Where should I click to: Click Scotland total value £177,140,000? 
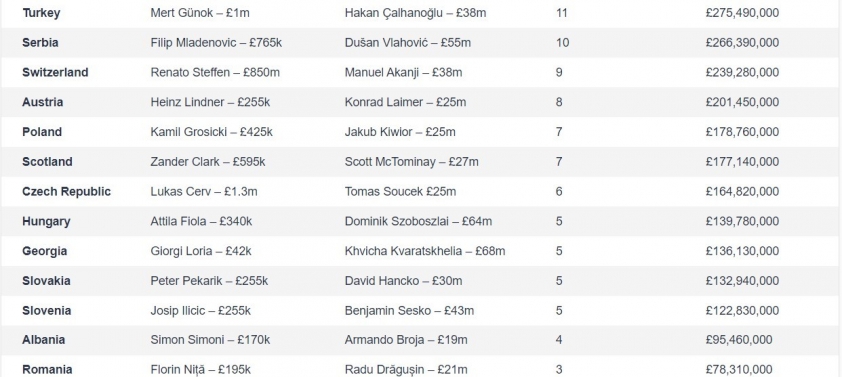click(x=742, y=162)
